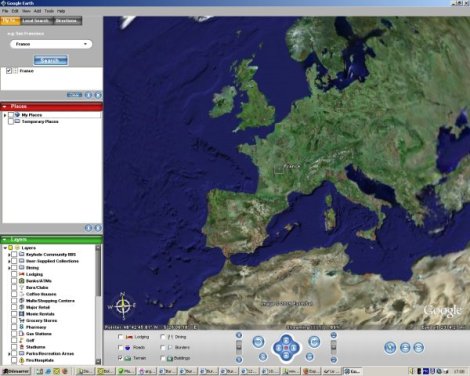Screen dimensions: 470x376
Task: Switch to the Directions tab
Action: point(67,21)
